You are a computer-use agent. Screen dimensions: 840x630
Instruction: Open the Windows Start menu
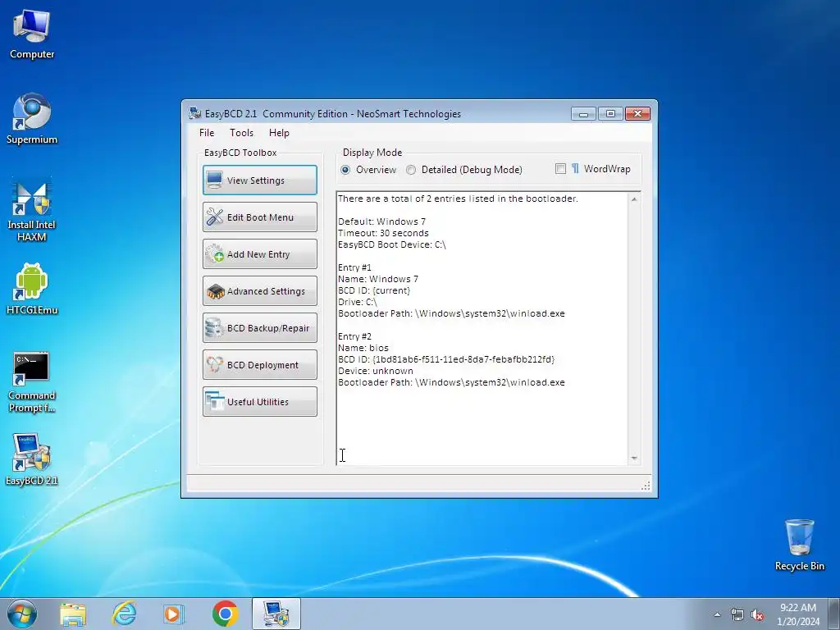[22, 614]
